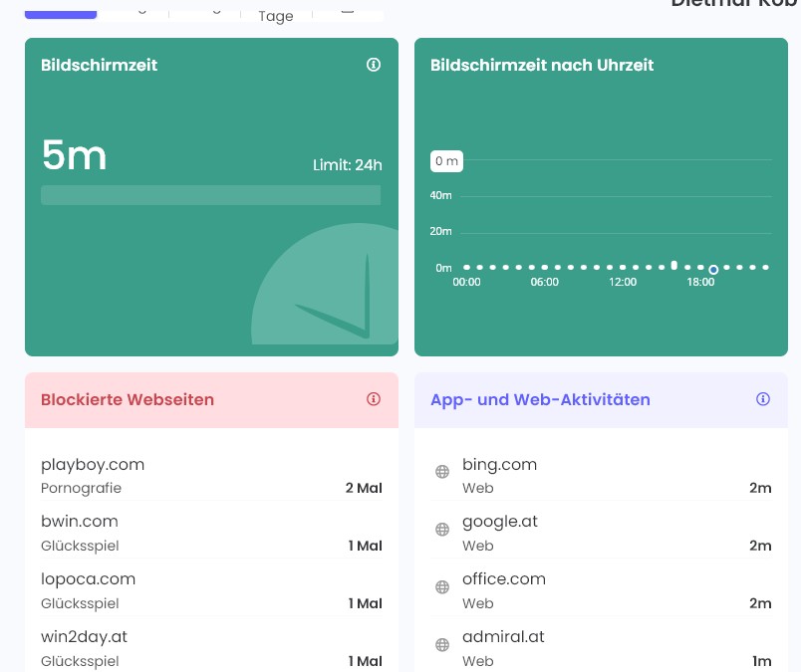This screenshot has width=801, height=672.
Task: Click globe icon beside admiral.at
Action: [x=442, y=645]
